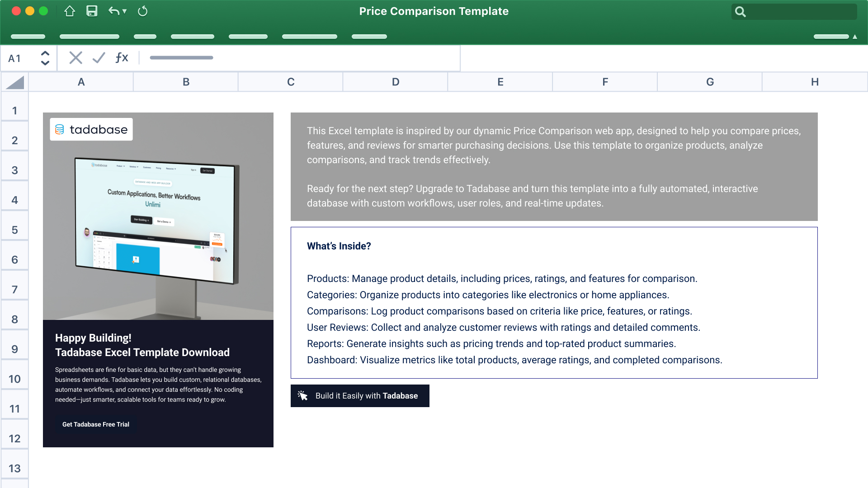Click the search magnifier icon
Image resolution: width=868 pixels, height=488 pixels.
pos(740,12)
